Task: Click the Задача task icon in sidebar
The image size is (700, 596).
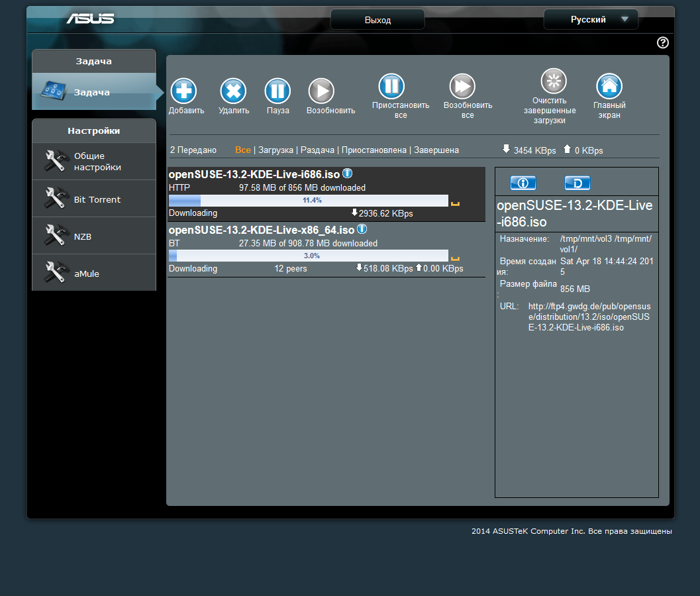Action: (x=54, y=90)
